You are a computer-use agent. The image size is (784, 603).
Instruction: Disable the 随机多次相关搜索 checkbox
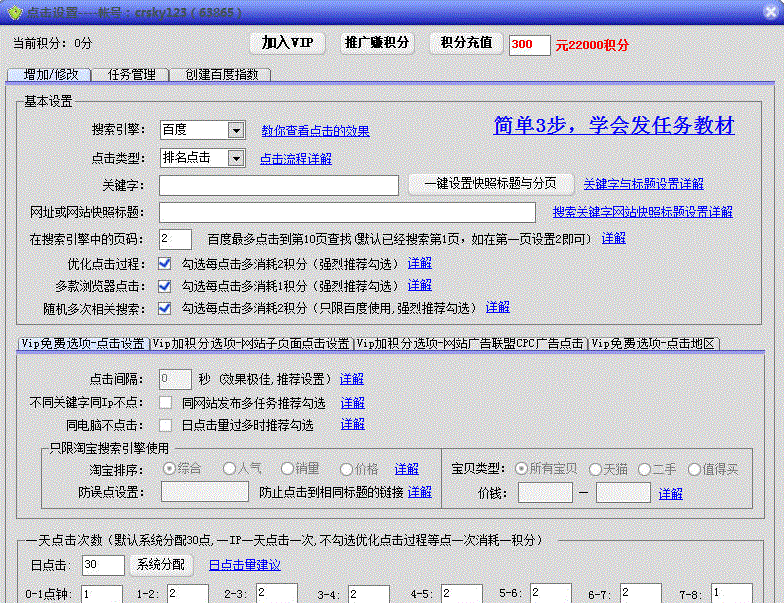tap(166, 307)
